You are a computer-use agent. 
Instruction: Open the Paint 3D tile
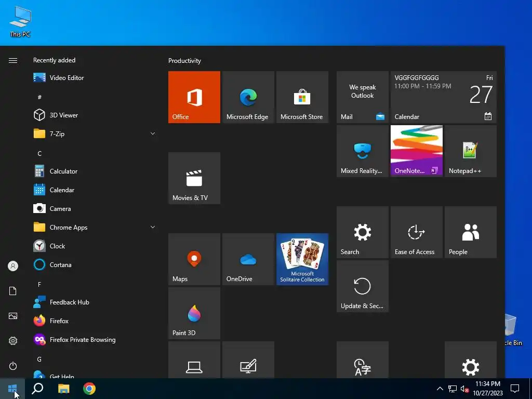coord(194,313)
